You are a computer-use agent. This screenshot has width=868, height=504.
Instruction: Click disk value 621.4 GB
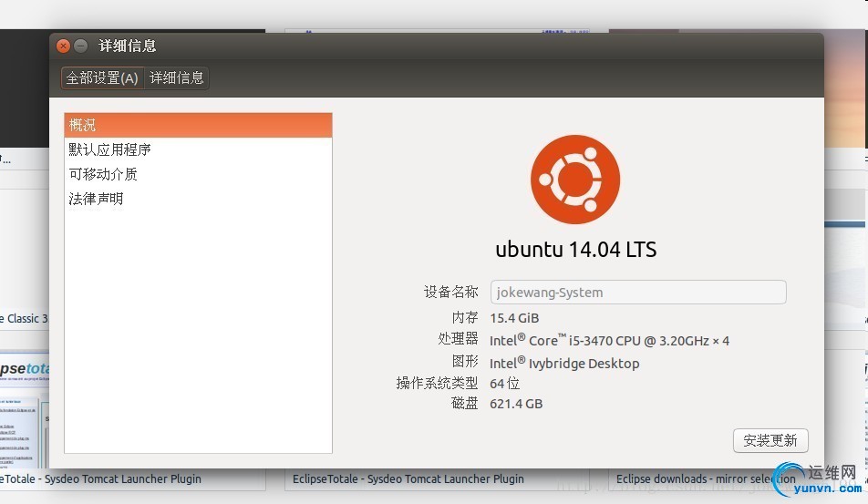tap(516, 404)
